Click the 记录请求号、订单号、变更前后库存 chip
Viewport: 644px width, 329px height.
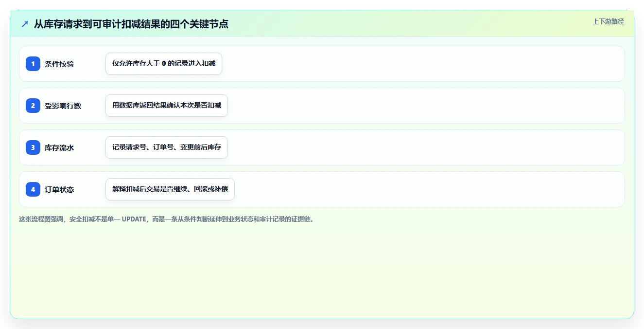pos(167,147)
